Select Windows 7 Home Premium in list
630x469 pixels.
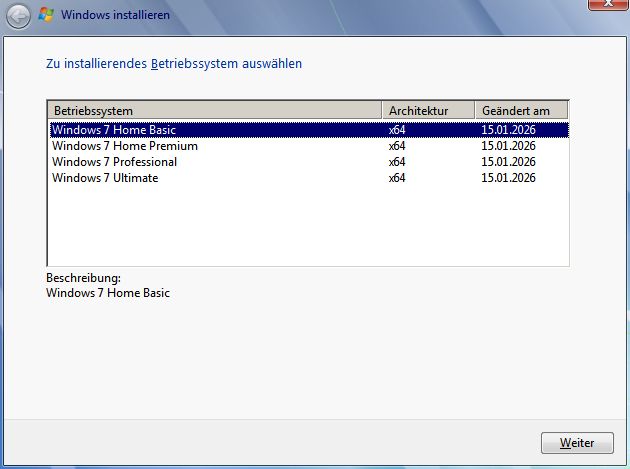click(x=125, y=146)
